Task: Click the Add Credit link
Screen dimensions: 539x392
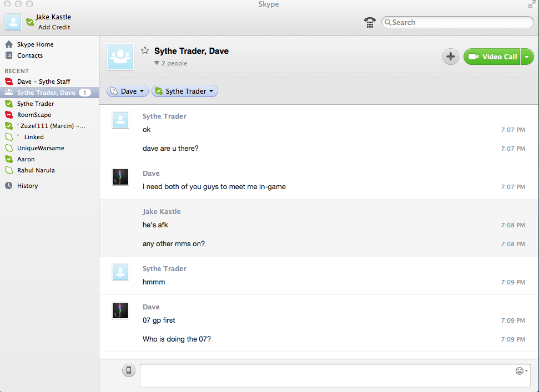Action: [x=54, y=27]
